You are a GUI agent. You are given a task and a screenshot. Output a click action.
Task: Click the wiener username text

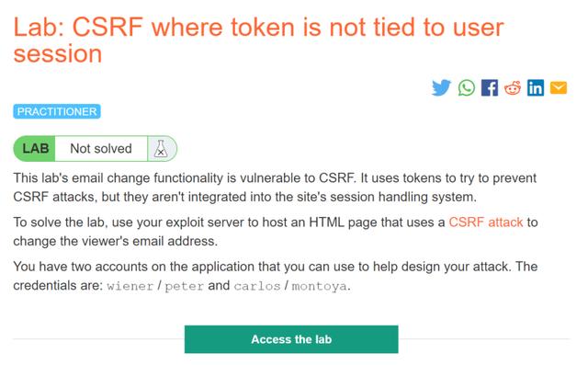click(x=130, y=286)
